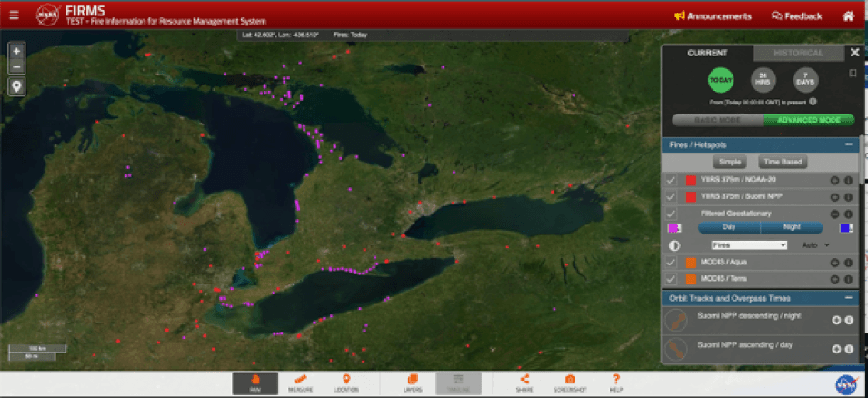Collapse VIIRS 375m / Suomi NPP options
Image resolution: width=868 pixels, height=398 pixels.
pyautogui.click(x=834, y=197)
